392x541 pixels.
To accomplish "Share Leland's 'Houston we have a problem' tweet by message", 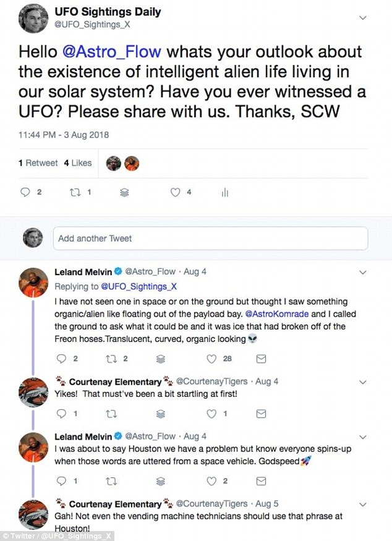I will click(261, 480).
